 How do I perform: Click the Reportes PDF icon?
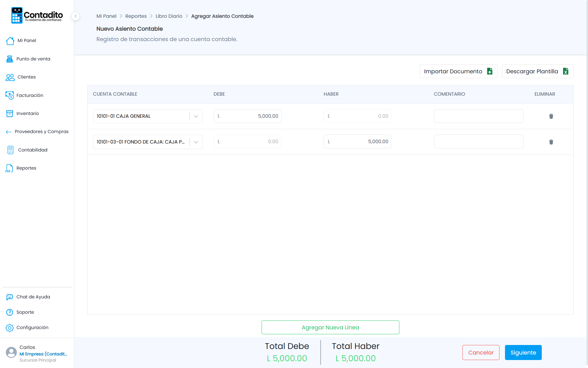click(x=9, y=168)
